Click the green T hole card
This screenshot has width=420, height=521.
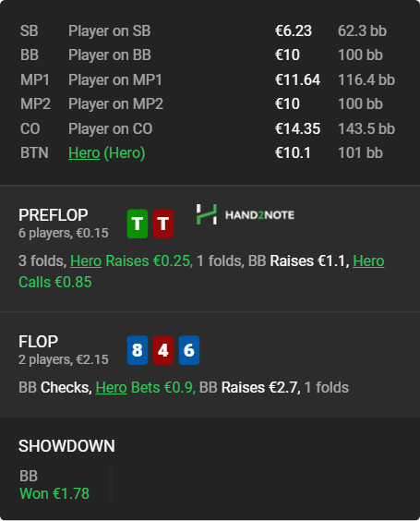pyautogui.click(x=138, y=224)
